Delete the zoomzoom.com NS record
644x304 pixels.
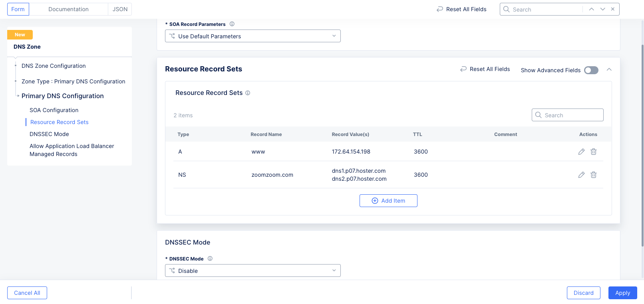(594, 175)
